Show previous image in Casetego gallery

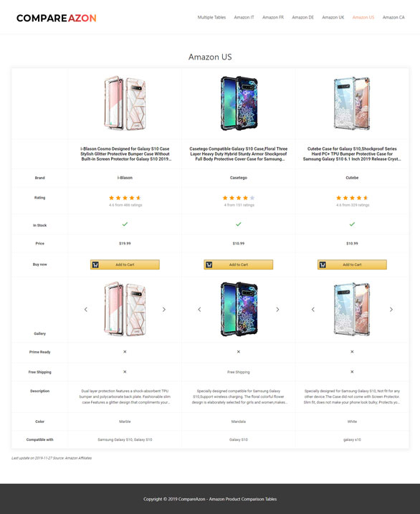[199, 310]
